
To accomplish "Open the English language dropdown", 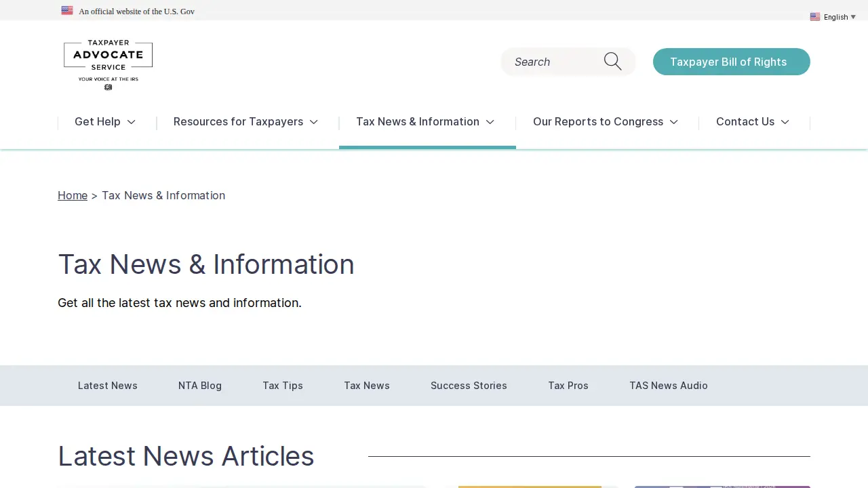I will (x=833, y=17).
